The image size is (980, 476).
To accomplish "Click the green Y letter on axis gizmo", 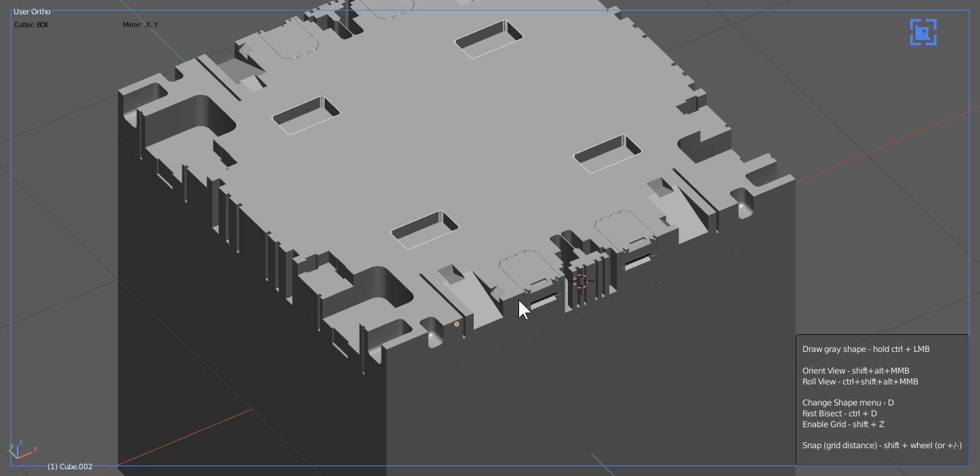I will (10, 446).
